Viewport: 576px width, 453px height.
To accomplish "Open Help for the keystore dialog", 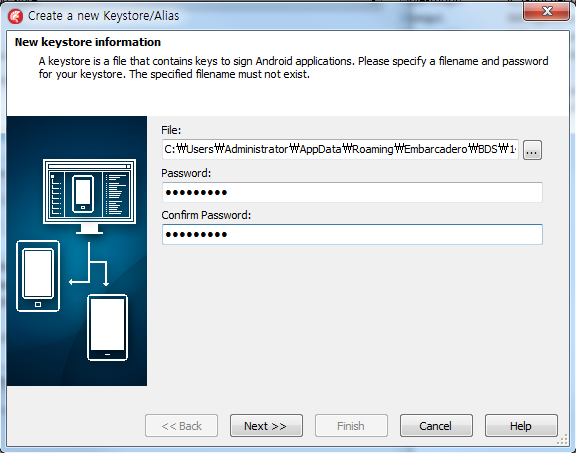I will pos(521,426).
